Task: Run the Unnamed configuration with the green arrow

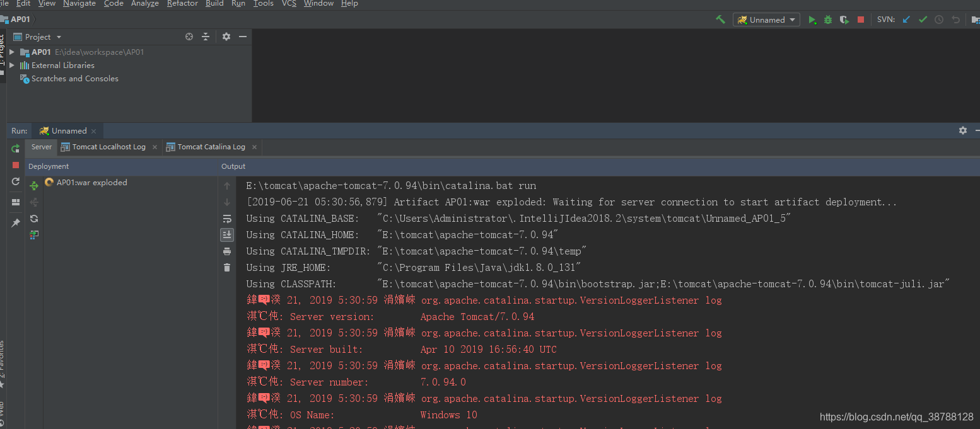Action: (x=812, y=20)
